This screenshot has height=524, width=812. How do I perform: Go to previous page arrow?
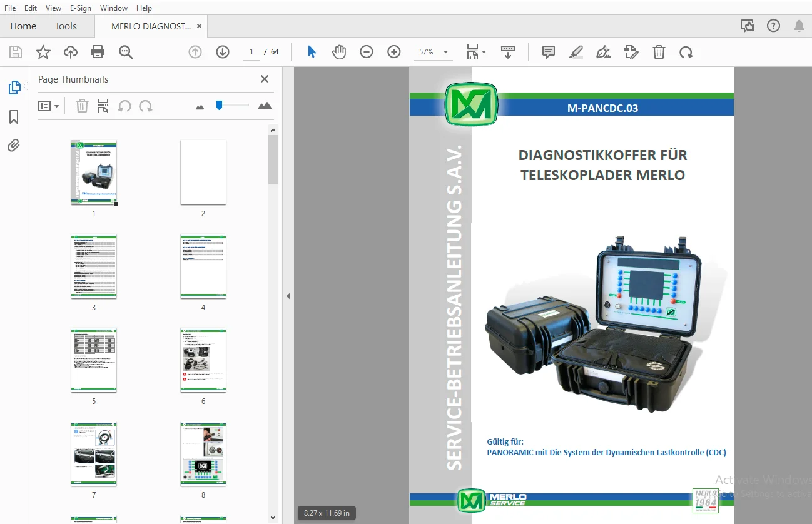pos(195,52)
